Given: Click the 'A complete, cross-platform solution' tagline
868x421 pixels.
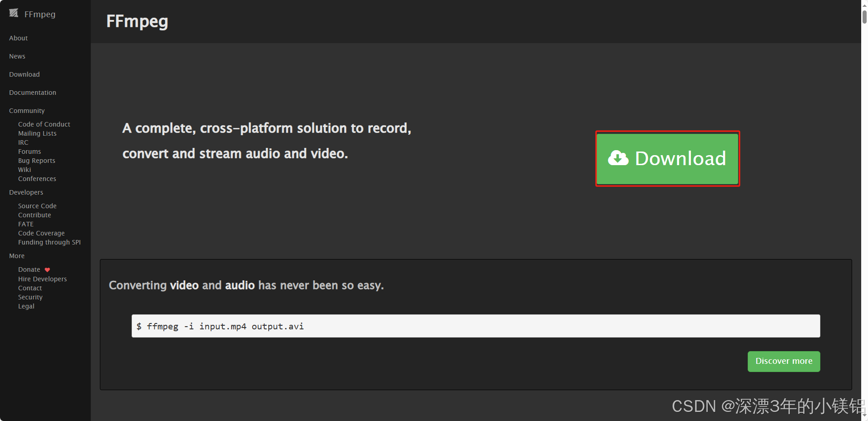Looking at the screenshot, I should 267,141.
